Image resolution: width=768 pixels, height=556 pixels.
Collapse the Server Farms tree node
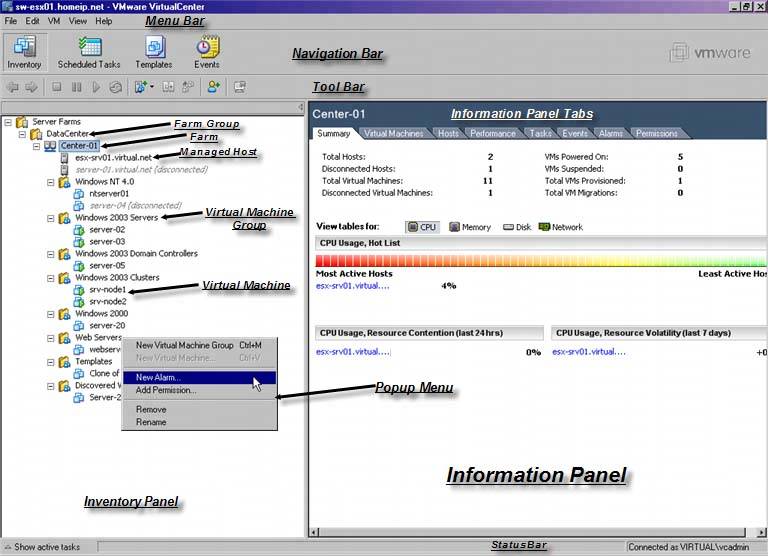click(8, 121)
